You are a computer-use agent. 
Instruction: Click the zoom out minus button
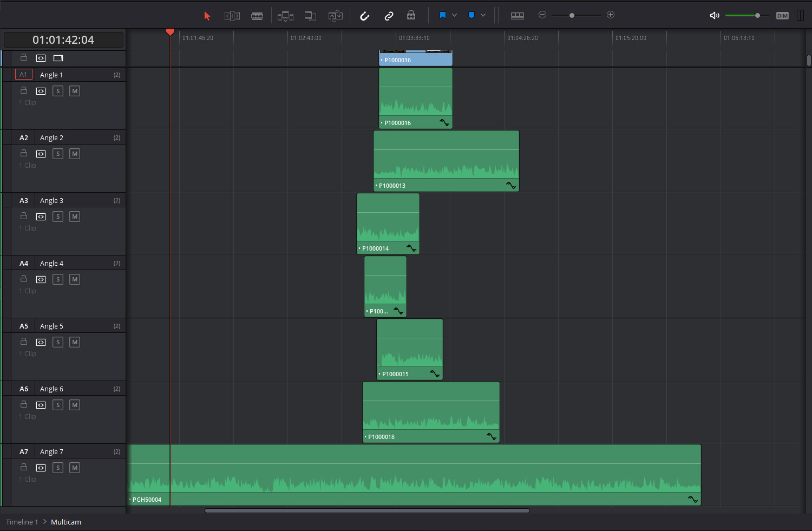[542, 15]
